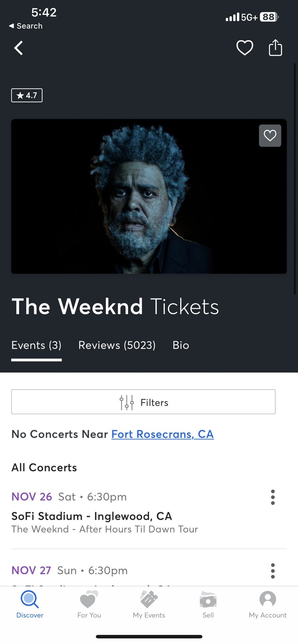Select the Events (3) tab
Screen dimensions: 298x644
(x=36, y=345)
